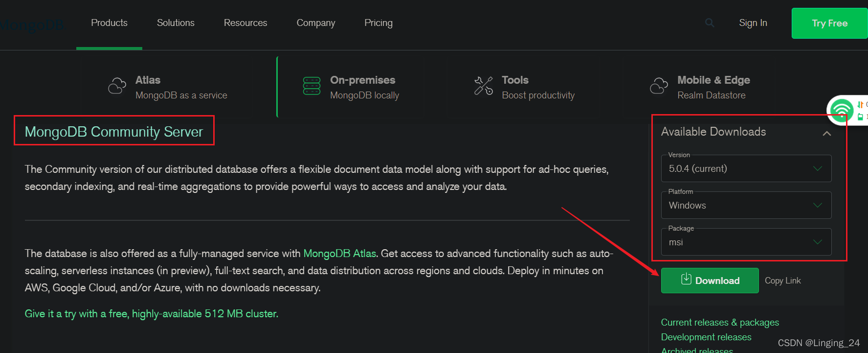Open the Version 5.0.4 dropdown
This screenshot has width=868, height=353.
746,168
